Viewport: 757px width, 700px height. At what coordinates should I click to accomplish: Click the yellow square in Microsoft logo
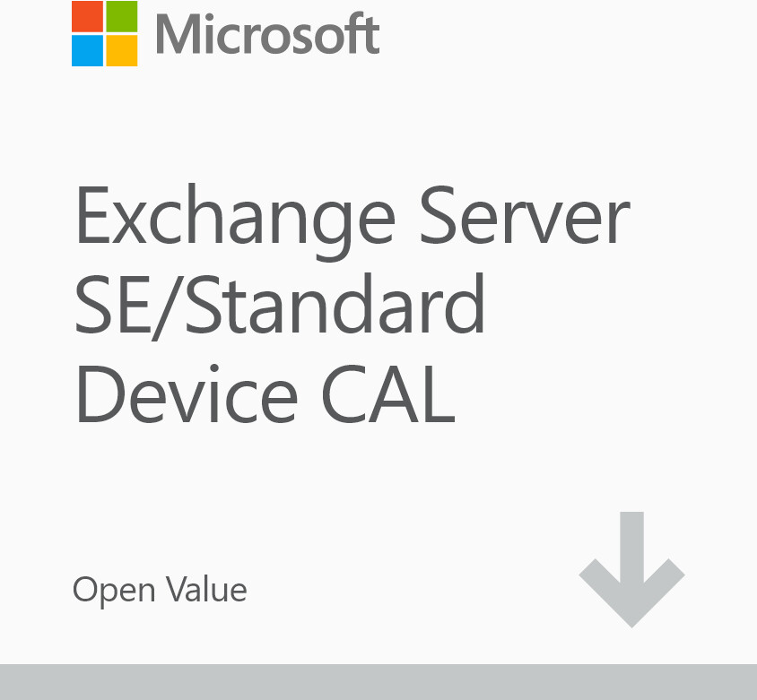pos(122,50)
